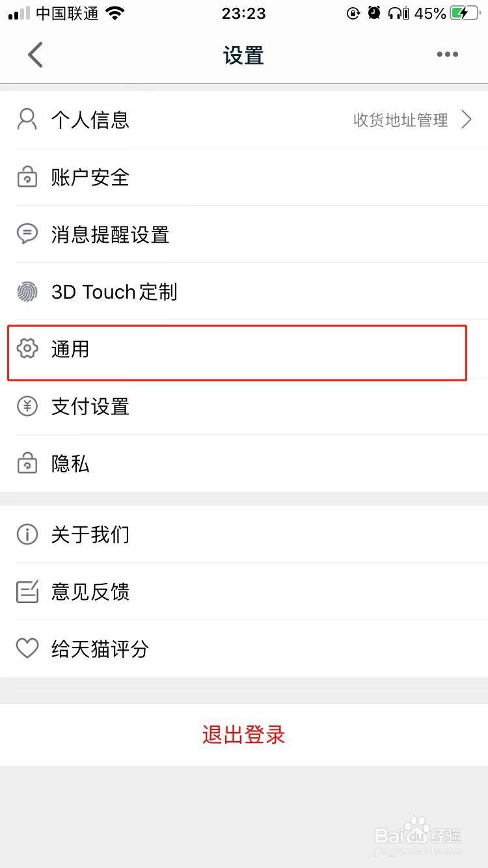Tap the gear icon beside 通用

pyautogui.click(x=27, y=349)
